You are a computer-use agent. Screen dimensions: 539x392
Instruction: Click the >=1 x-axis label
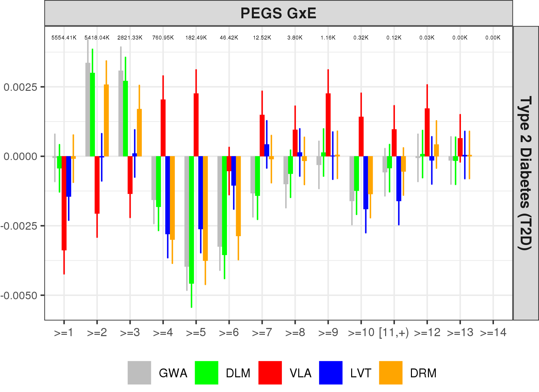pyautogui.click(x=64, y=333)
